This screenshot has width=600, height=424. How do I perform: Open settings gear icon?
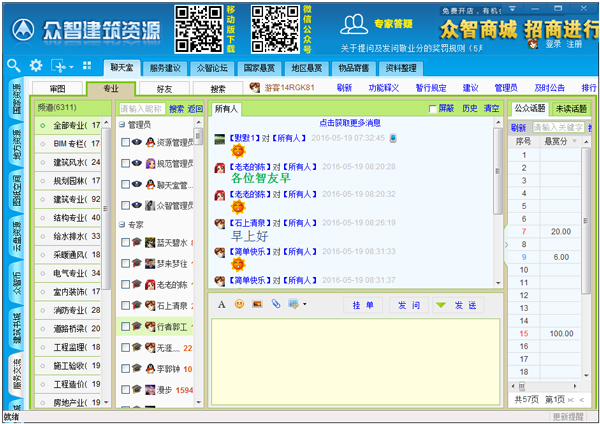click(x=36, y=65)
